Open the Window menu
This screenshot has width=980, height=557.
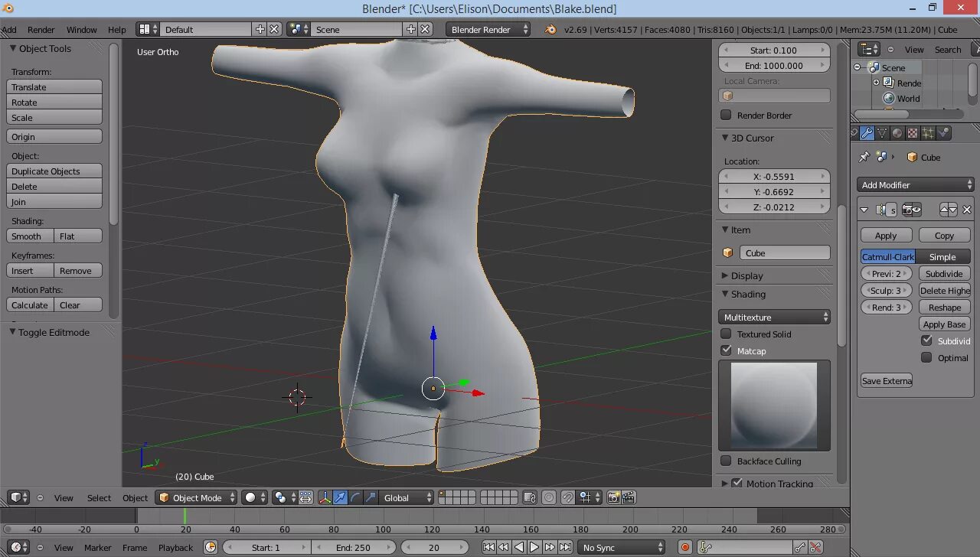(81, 29)
